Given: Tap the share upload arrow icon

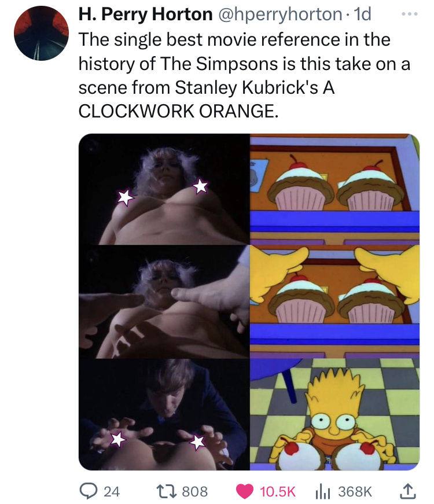Looking at the screenshot, I should 408,491.
